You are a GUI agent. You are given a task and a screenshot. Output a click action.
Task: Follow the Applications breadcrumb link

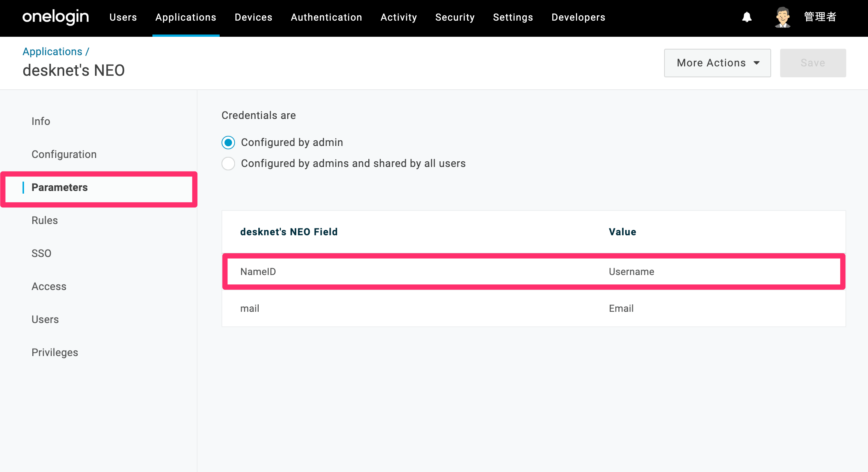[x=52, y=51]
